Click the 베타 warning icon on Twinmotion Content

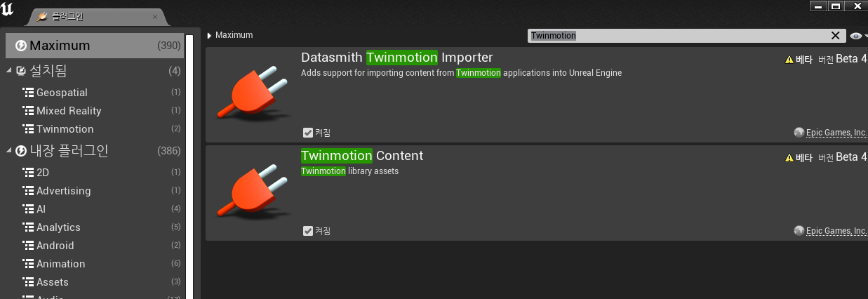tap(789, 158)
